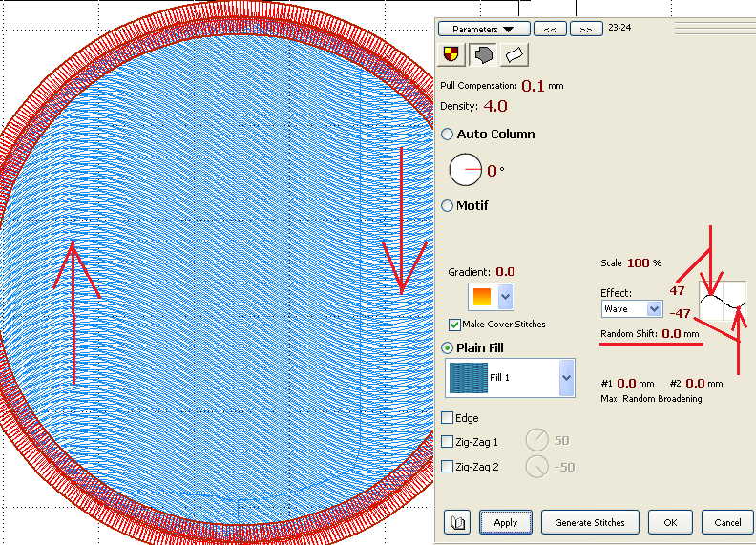
Task: Click the wave effect curve preview
Action: point(723,302)
